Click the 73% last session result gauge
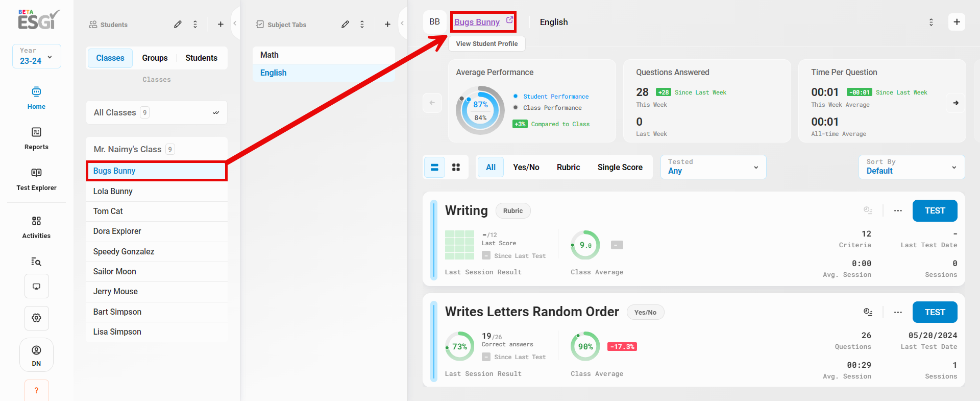This screenshot has height=401, width=980. click(459, 346)
